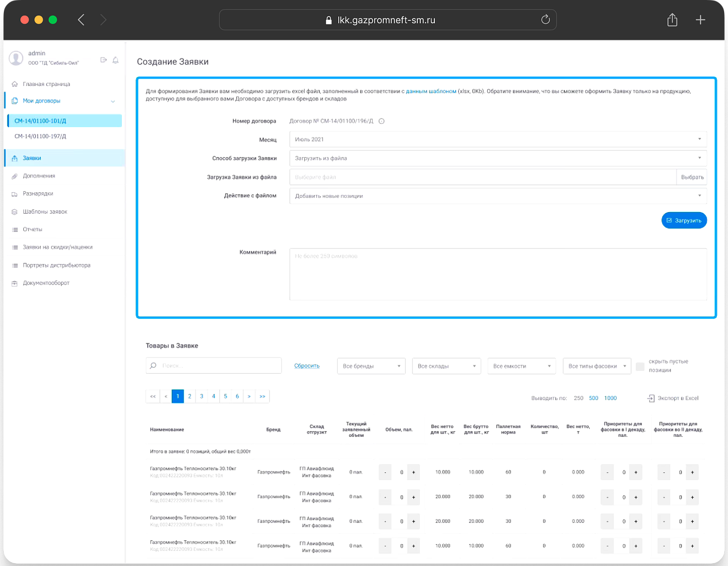Open the Все склады dropdown
728x566 pixels.
(447, 366)
